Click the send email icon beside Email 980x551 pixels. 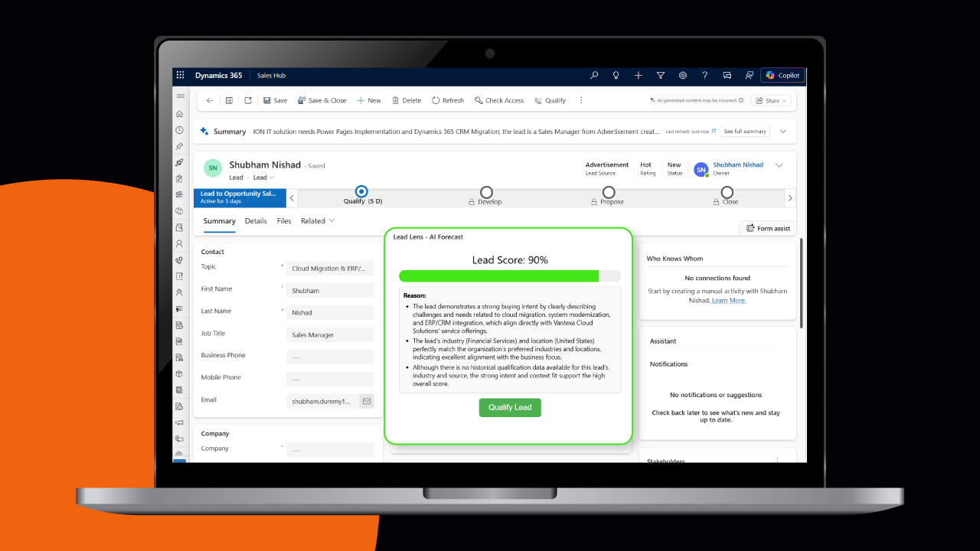coord(367,400)
